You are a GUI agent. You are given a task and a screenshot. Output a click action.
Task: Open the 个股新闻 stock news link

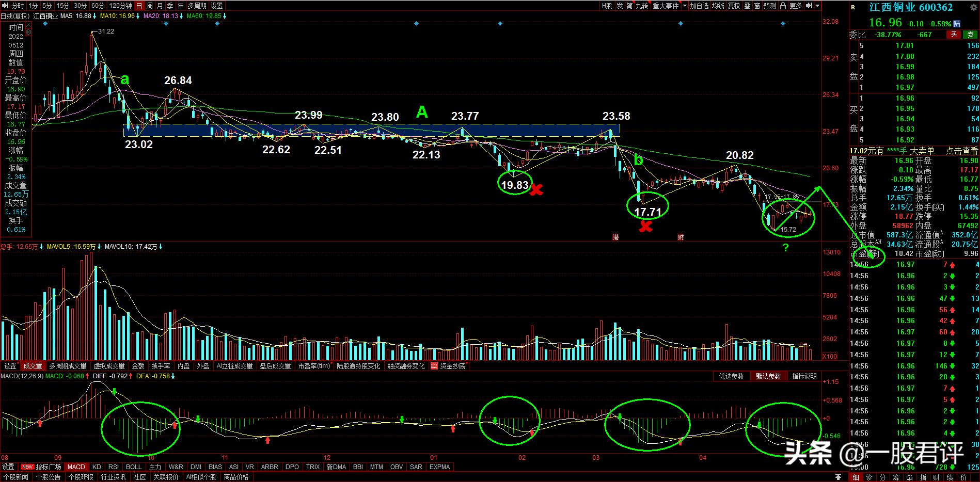tap(15, 477)
